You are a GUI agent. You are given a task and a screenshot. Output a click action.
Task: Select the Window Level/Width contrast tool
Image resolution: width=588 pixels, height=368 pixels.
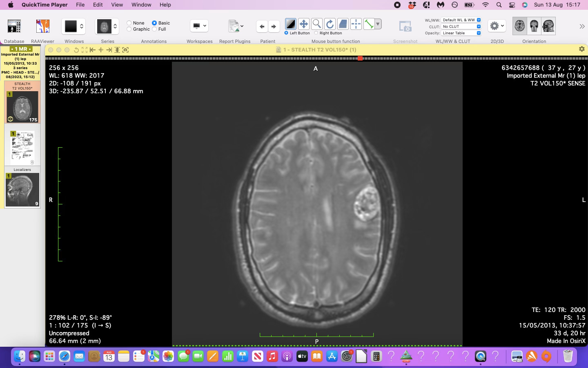[290, 24]
